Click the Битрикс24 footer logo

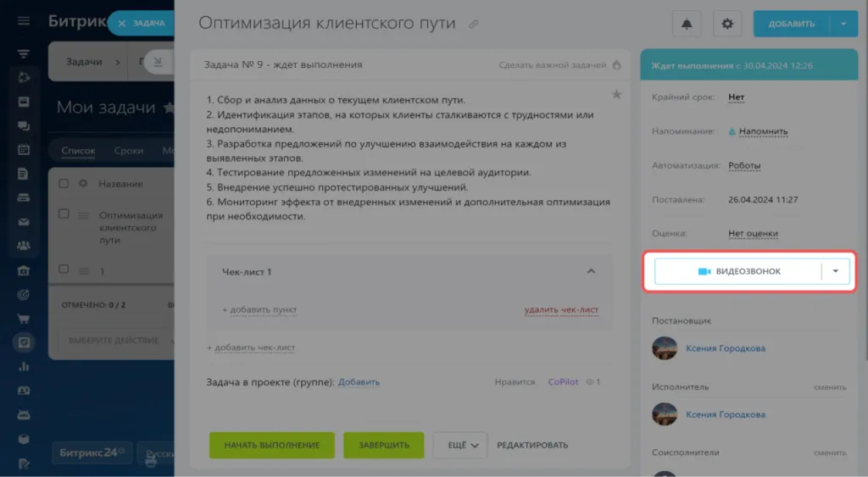coord(92,452)
